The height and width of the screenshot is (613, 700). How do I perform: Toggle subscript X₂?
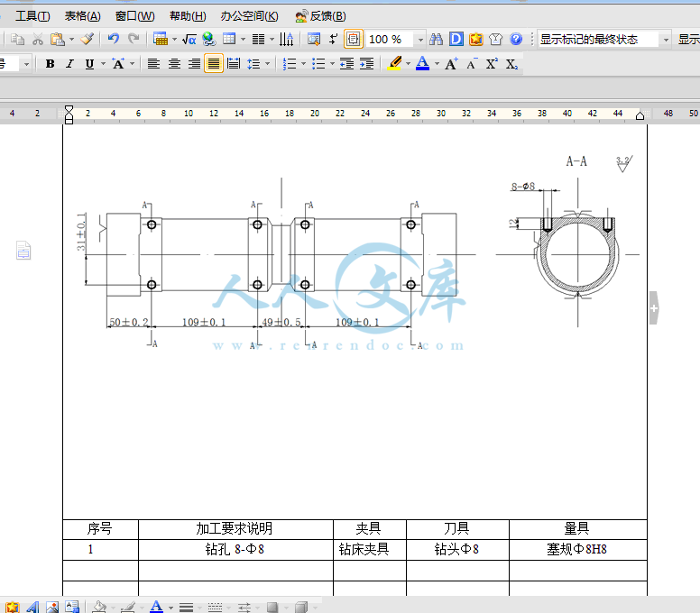pyautogui.click(x=511, y=64)
